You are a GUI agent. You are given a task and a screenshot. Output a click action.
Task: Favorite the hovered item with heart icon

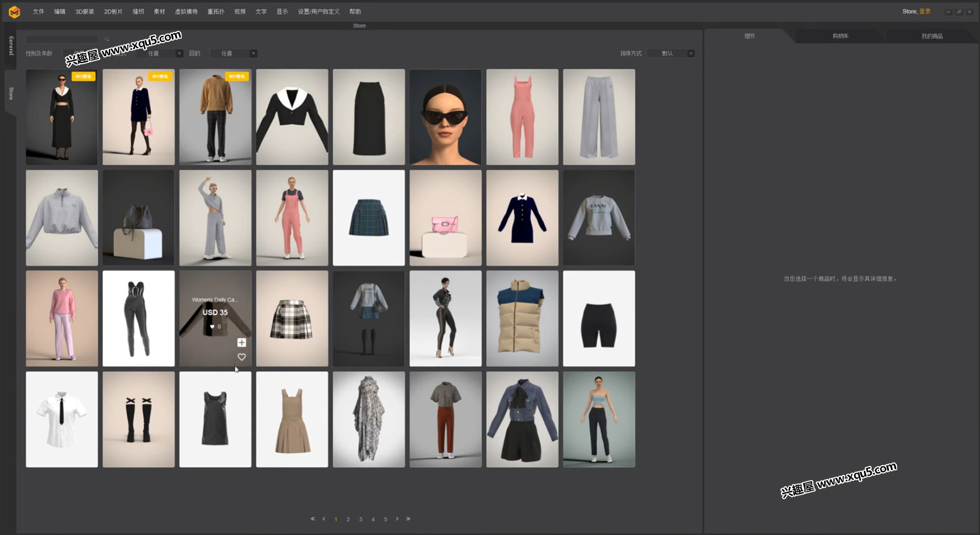pyautogui.click(x=242, y=357)
